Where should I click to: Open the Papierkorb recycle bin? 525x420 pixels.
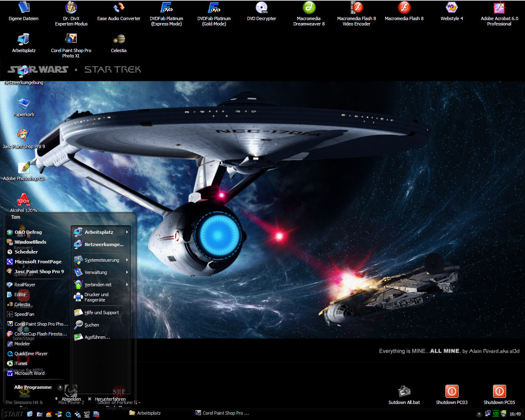(x=24, y=104)
